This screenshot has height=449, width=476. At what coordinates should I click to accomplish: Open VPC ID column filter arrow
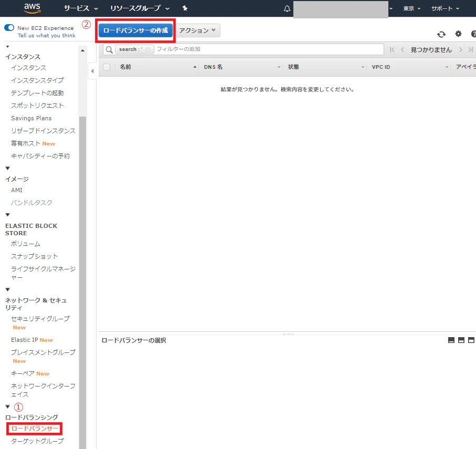click(x=447, y=67)
